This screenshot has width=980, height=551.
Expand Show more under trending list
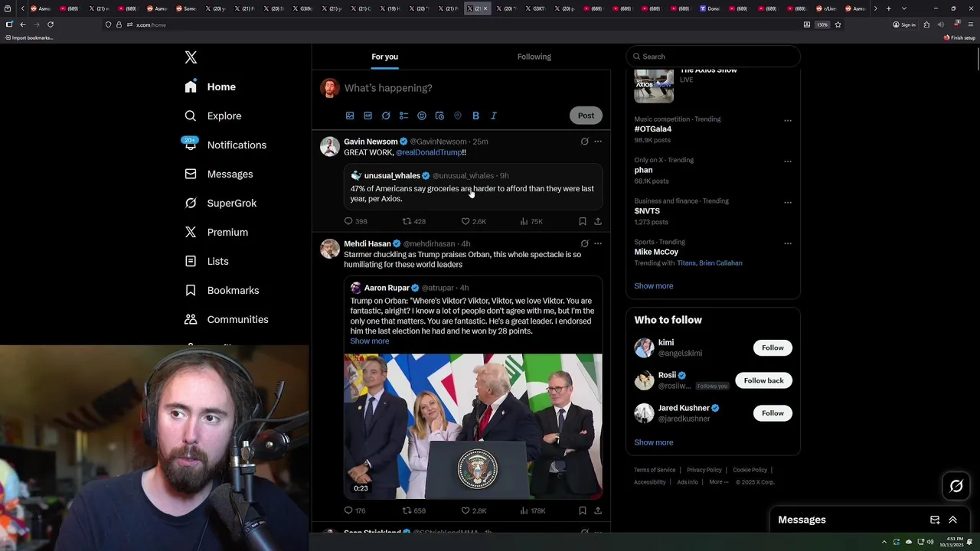[653, 286]
